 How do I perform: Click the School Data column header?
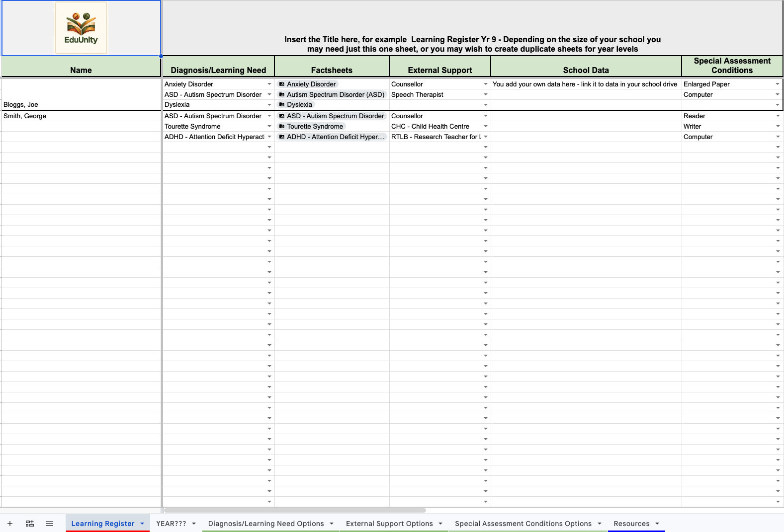click(586, 66)
